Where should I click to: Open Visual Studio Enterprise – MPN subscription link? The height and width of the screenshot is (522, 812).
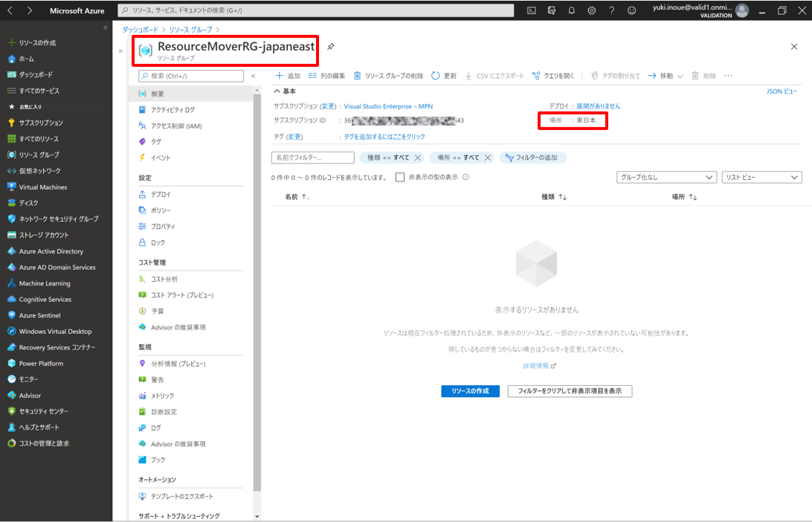[388, 106]
